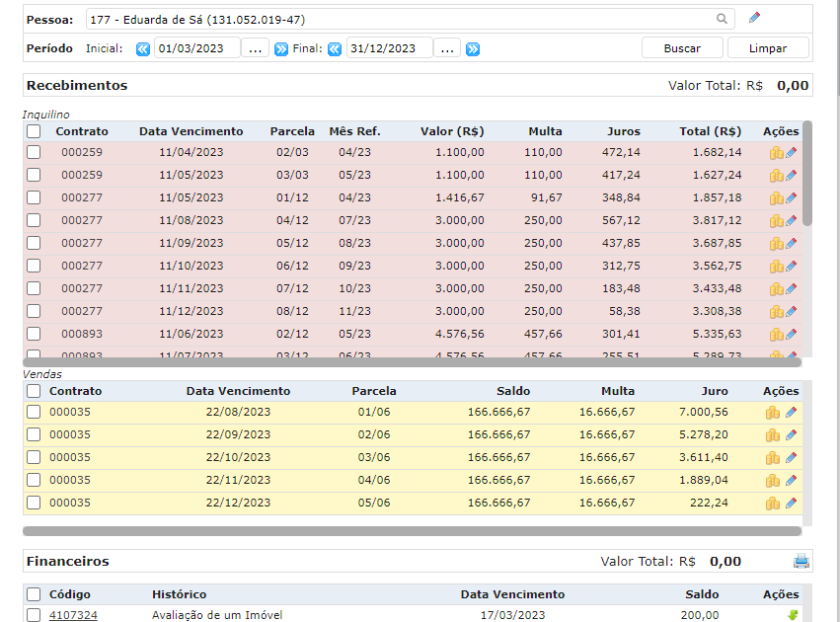Click coins icon for Vendas row 22/08/2023
The image size is (840, 622).
773,413
